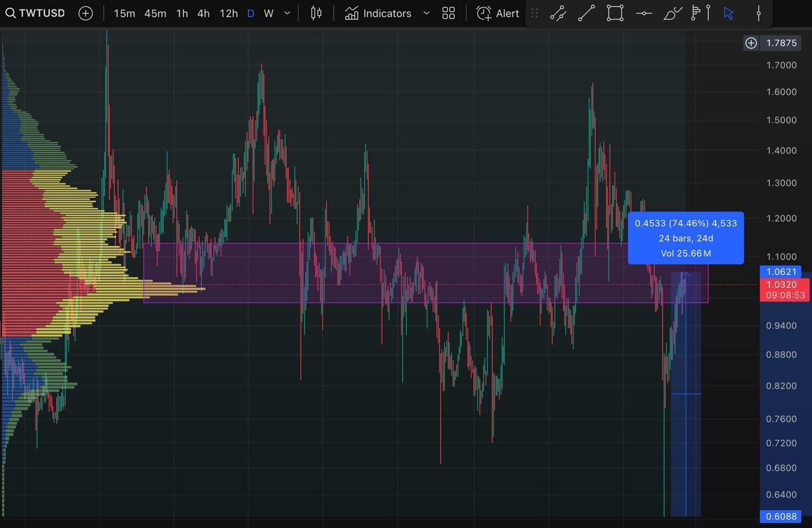Click the add symbol plus icon
This screenshot has width=812, height=528.
coord(85,13)
